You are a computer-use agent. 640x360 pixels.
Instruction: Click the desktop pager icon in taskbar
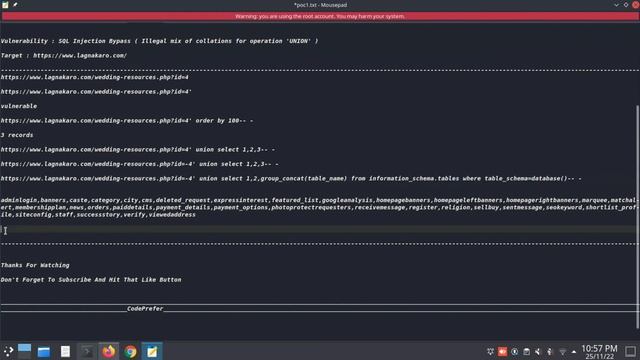[24, 351]
